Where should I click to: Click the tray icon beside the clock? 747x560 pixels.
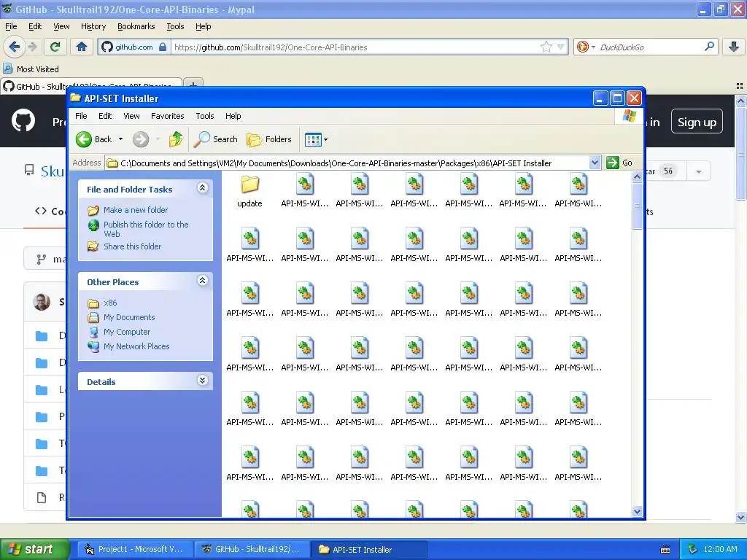point(692,549)
